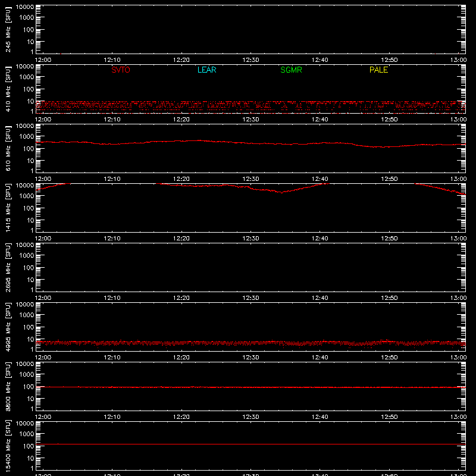
Task: Click the 1415 MHz curve dip near 12:35
Action: click(x=281, y=192)
